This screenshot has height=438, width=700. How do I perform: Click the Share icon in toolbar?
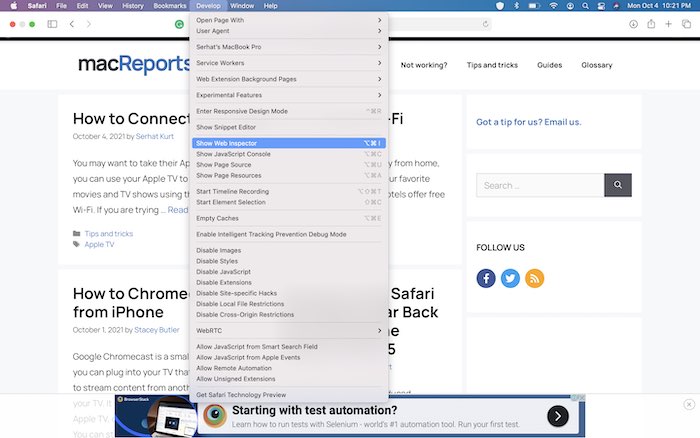pyautogui.click(x=651, y=24)
